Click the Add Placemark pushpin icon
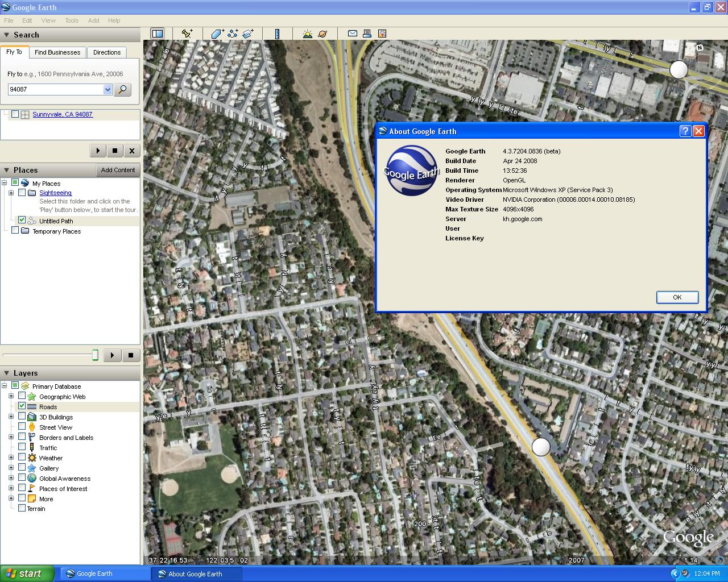 (187, 34)
